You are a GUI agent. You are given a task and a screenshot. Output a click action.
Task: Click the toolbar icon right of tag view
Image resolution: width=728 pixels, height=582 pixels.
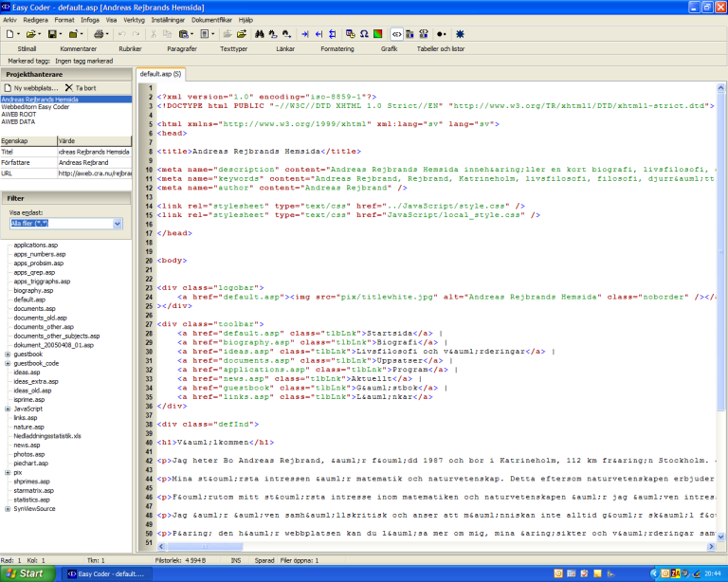pyautogui.click(x=409, y=34)
